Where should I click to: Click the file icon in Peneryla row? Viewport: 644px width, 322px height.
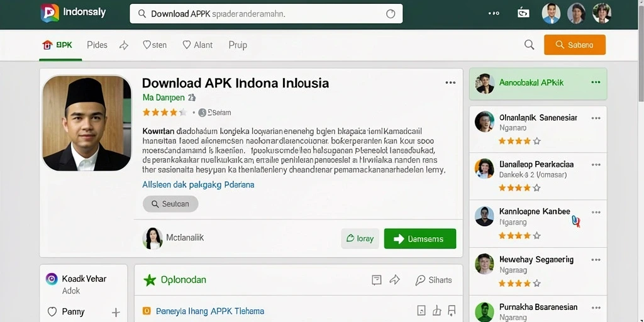click(x=421, y=310)
